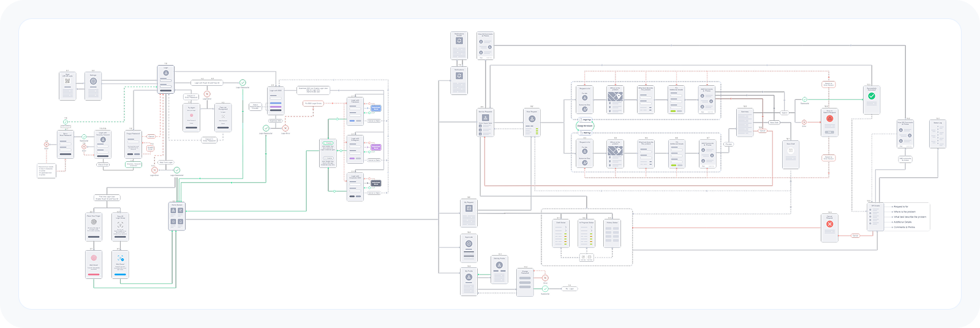The image size is (980, 328).
Task: Click the user avatar on New Request screen
Action: pos(532,119)
